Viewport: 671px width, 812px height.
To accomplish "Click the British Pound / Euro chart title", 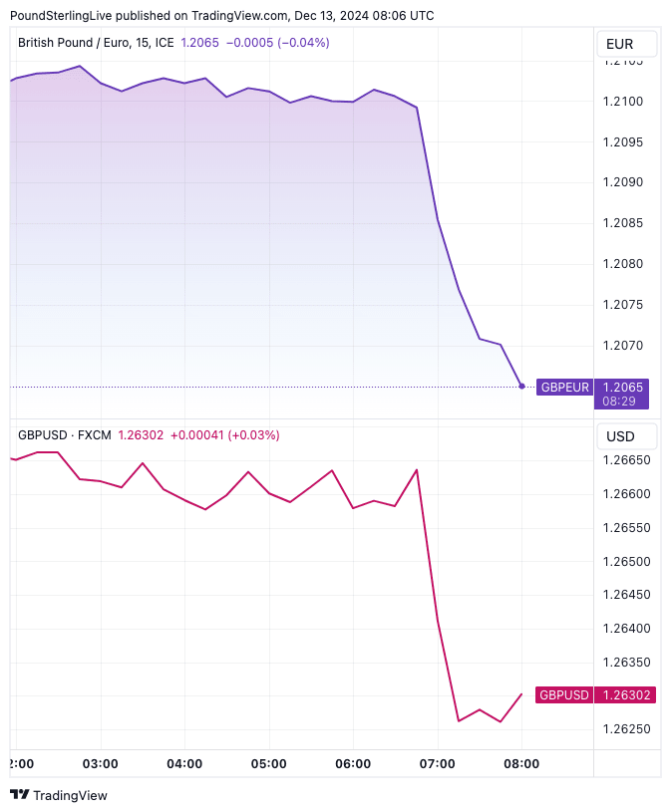I will point(96,43).
